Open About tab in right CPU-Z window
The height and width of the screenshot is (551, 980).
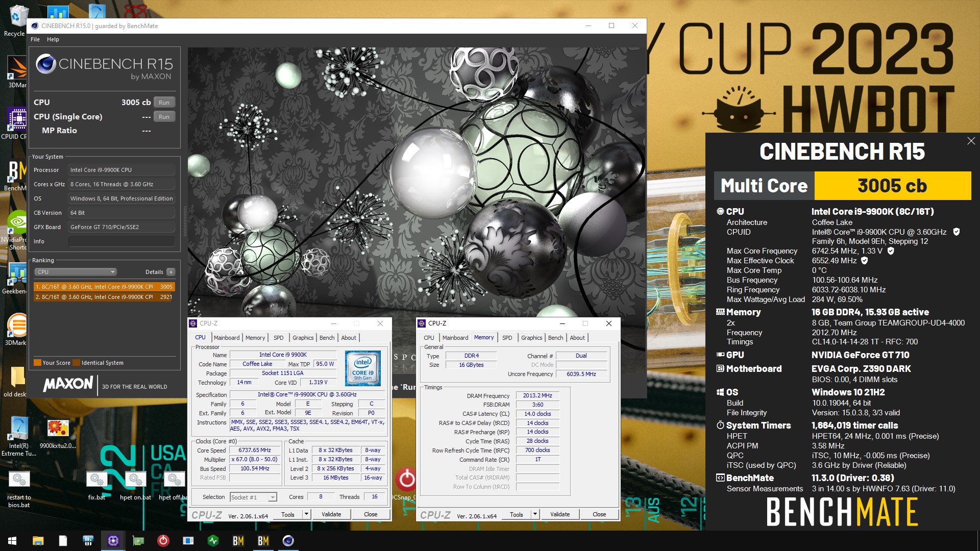click(x=577, y=338)
